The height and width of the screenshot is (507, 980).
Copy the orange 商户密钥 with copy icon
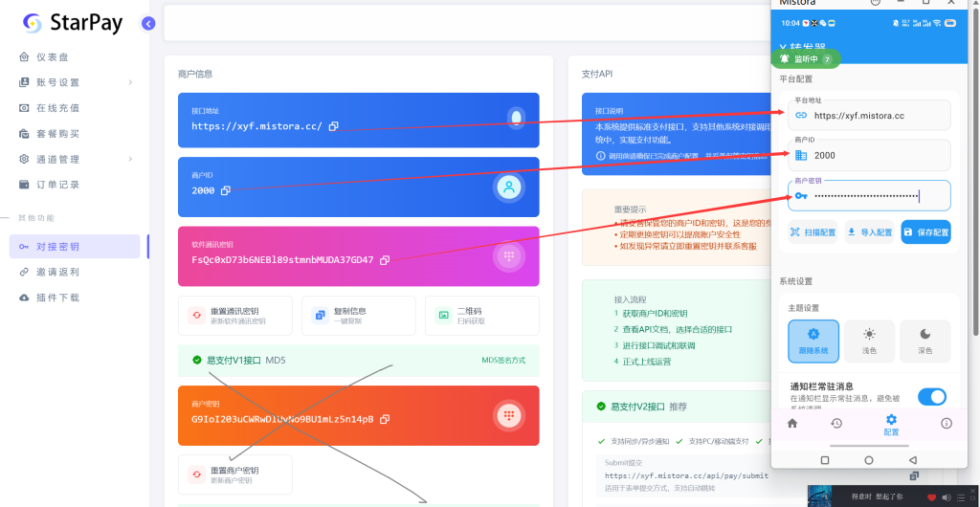tap(385, 419)
